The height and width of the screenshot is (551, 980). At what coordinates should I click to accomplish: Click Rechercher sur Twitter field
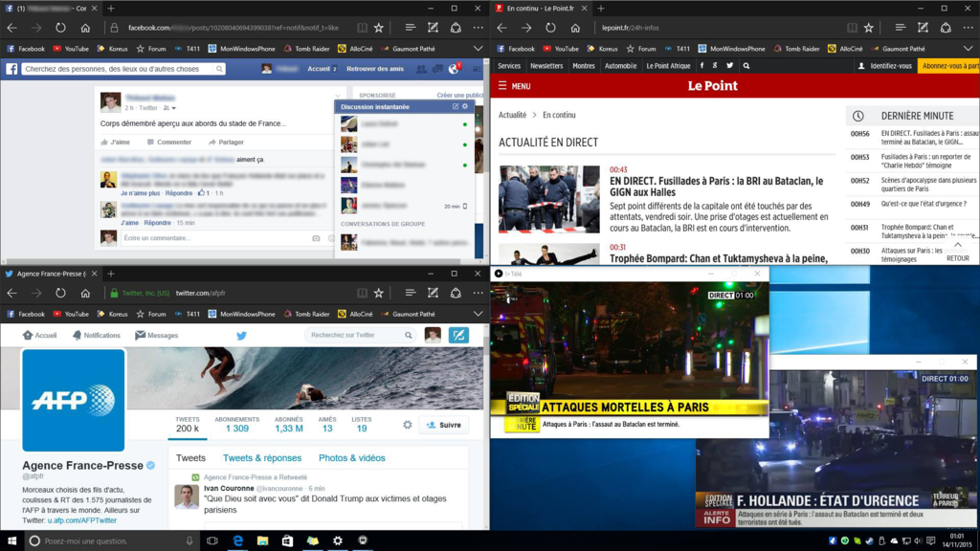360,336
